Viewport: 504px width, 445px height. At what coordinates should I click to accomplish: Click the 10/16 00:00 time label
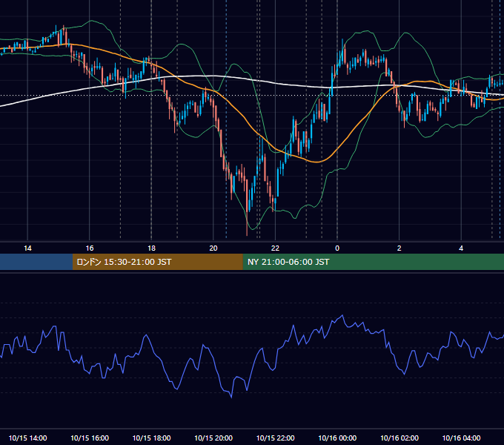337,438
